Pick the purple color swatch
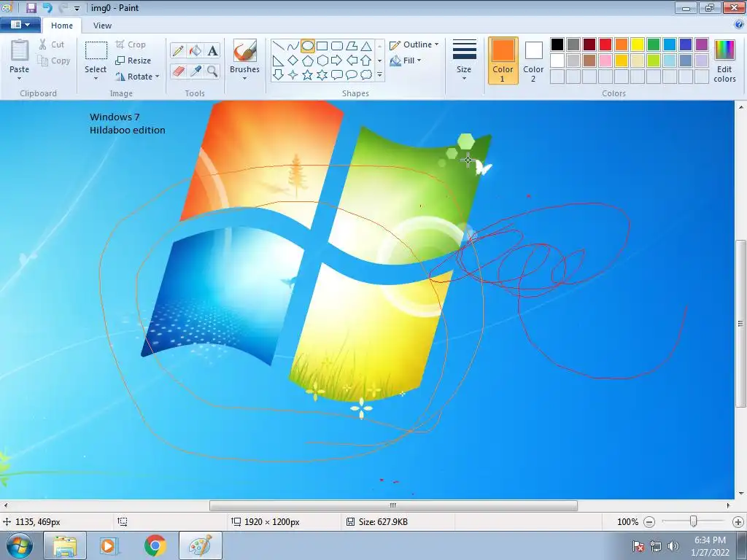 click(702, 44)
